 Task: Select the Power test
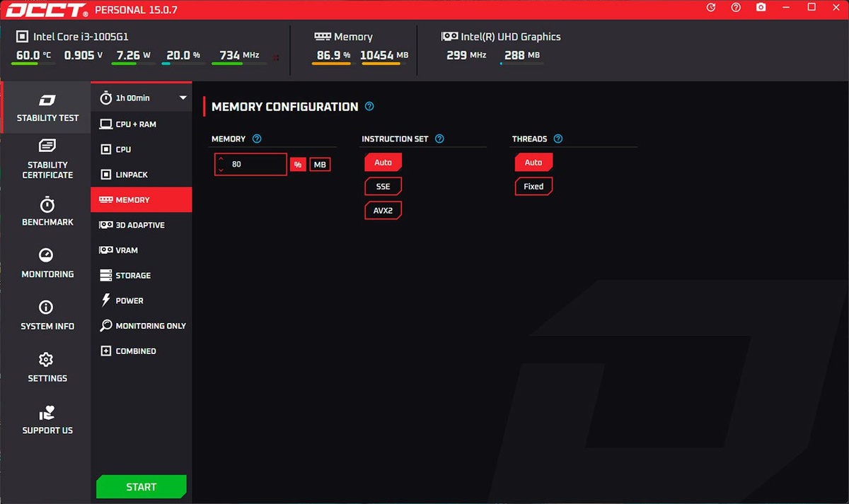point(141,300)
